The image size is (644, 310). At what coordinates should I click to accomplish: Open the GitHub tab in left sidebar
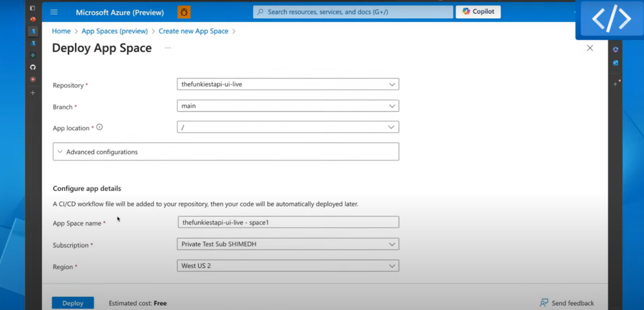[33, 67]
